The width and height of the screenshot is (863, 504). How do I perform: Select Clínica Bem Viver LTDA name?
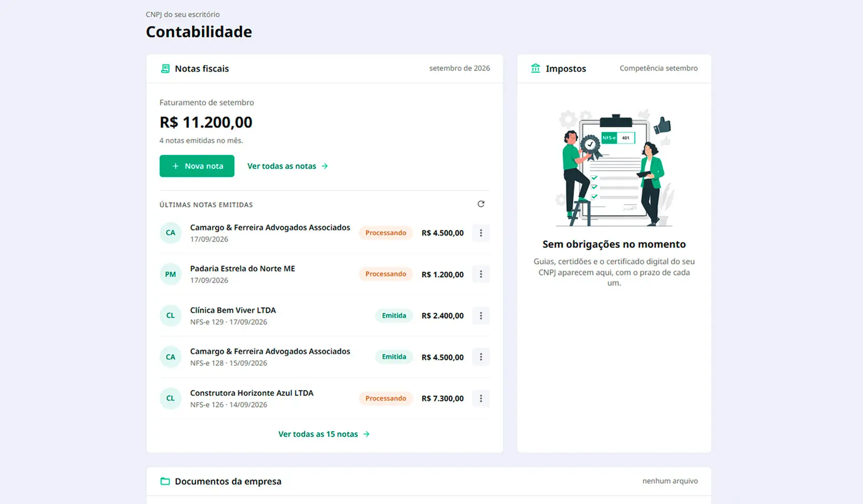click(x=233, y=310)
